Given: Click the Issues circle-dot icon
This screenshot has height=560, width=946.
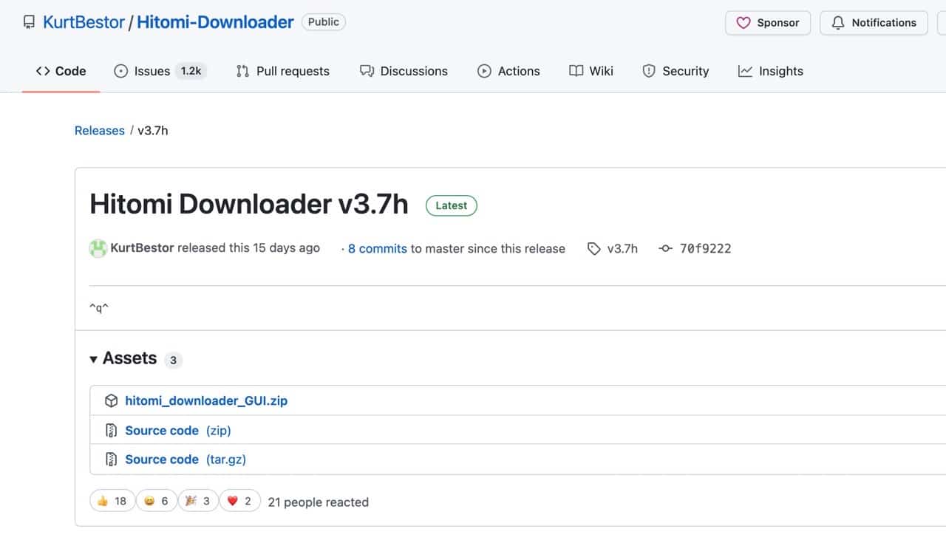Looking at the screenshot, I should (x=120, y=71).
